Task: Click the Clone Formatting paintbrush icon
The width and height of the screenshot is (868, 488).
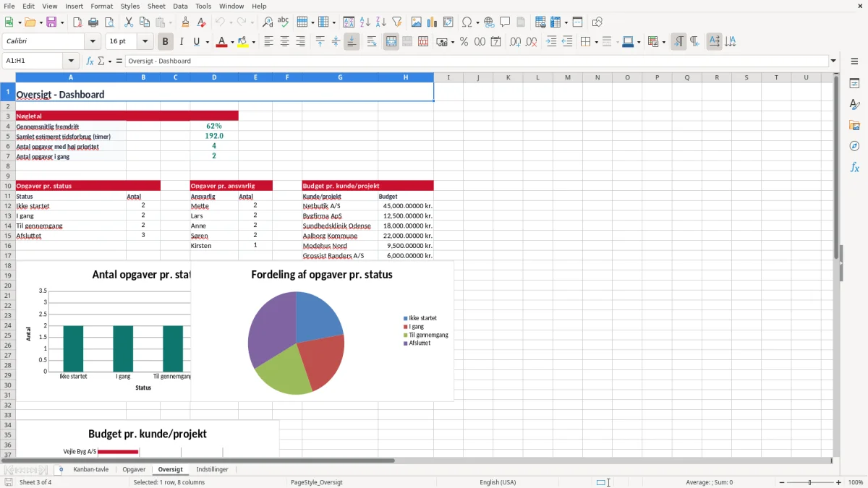Action: 185,22
